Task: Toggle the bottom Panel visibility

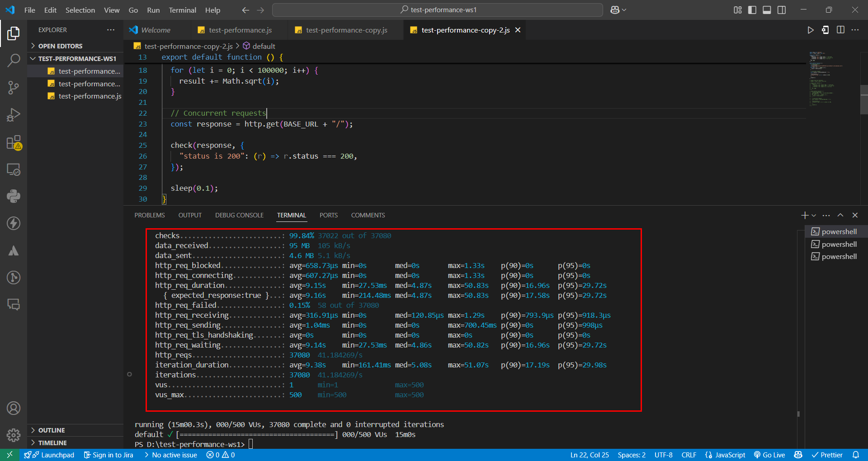Action: (767, 10)
